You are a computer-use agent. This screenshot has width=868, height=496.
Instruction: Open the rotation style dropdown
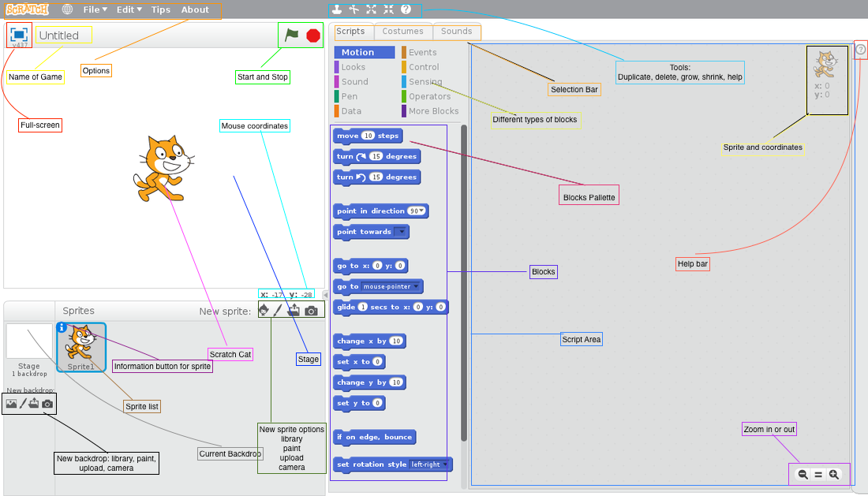click(x=443, y=464)
